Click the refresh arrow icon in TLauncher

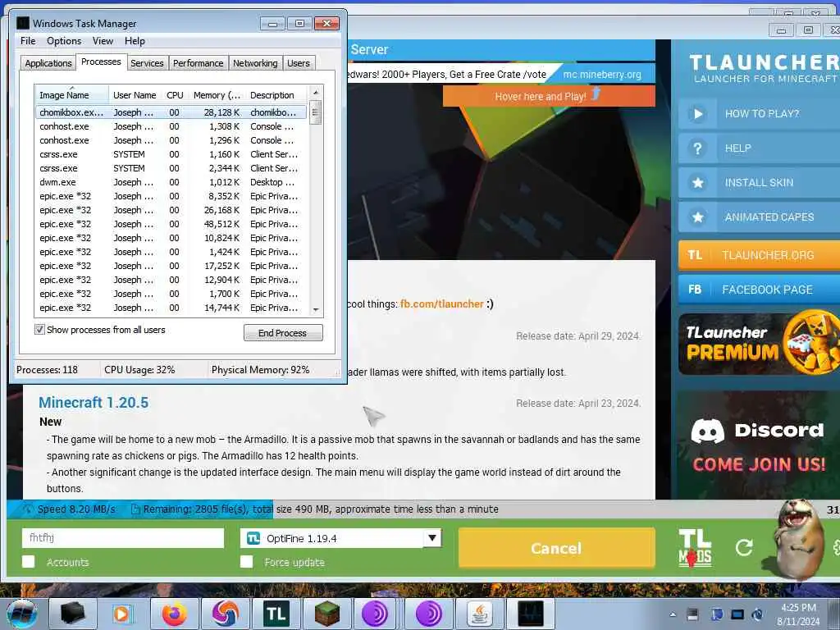pos(743,547)
